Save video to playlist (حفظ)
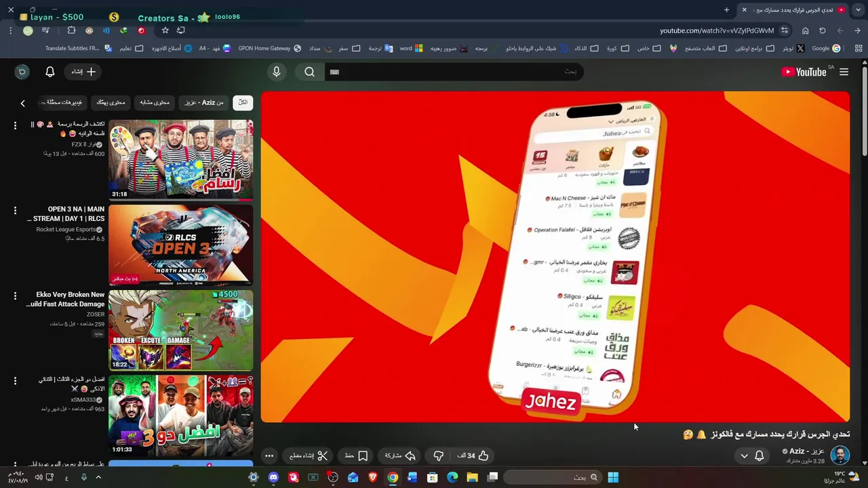Viewport: 868px width, 488px height. click(357, 456)
